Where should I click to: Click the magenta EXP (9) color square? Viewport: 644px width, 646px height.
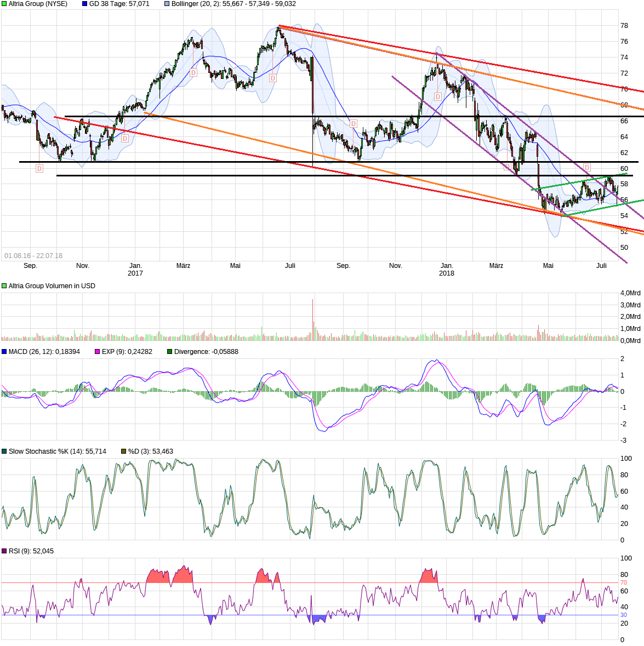[97, 352]
